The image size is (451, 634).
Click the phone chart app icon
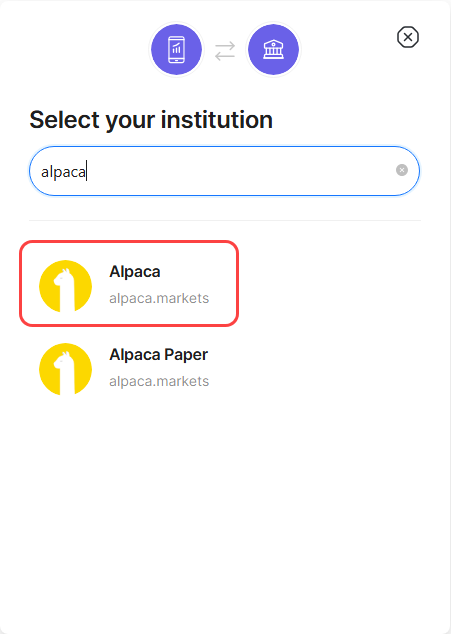[176, 49]
